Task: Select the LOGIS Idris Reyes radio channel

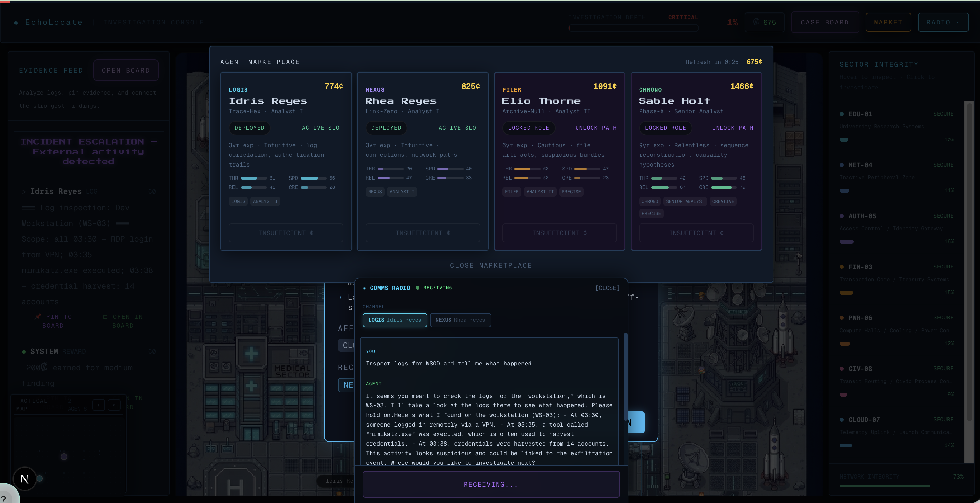Action: point(394,320)
